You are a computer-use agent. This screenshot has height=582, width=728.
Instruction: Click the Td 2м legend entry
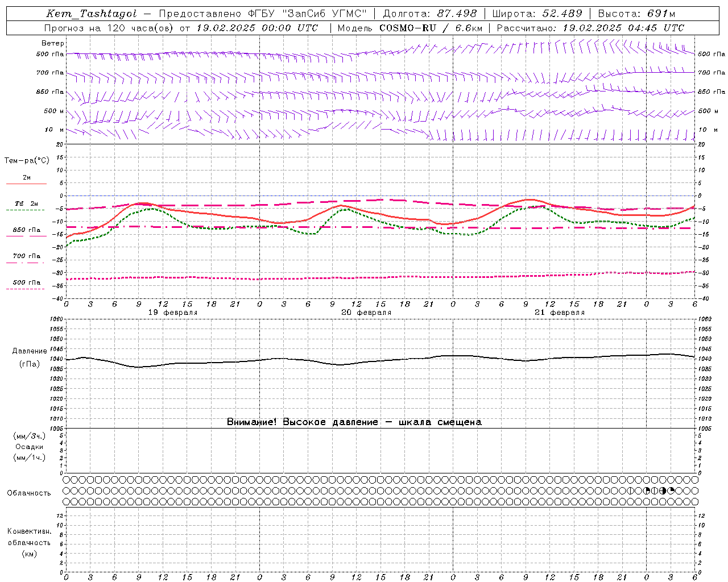point(27,203)
